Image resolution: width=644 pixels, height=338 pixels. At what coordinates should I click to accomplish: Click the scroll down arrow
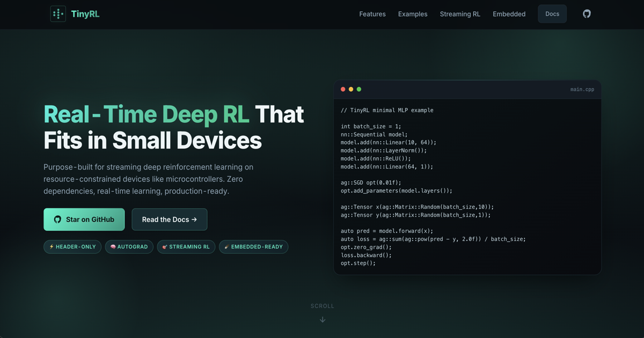point(323,319)
